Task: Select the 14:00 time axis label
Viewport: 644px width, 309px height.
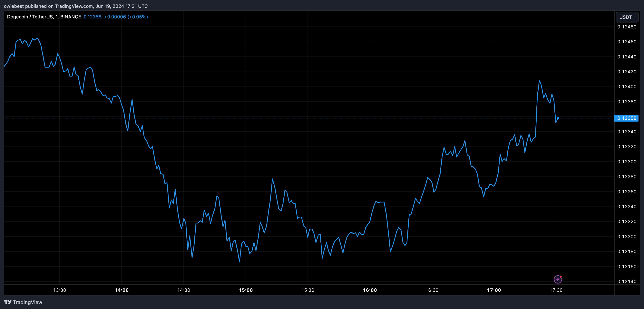Action: click(x=122, y=290)
